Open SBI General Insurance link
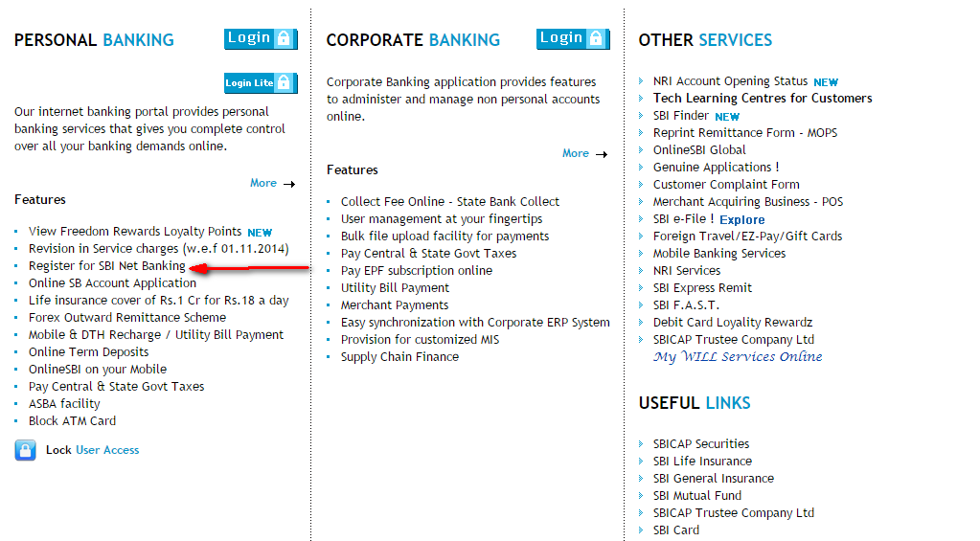Screen dimensions: 980x541 click(714, 479)
